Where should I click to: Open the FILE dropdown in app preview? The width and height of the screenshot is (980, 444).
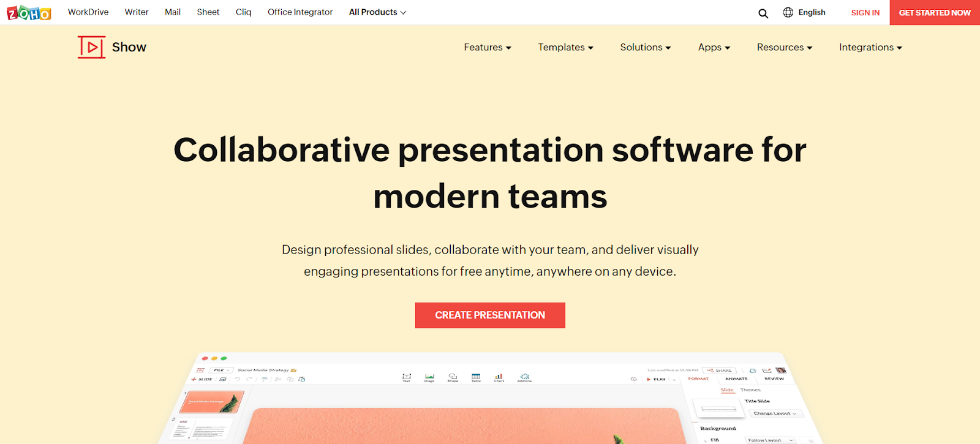221,370
